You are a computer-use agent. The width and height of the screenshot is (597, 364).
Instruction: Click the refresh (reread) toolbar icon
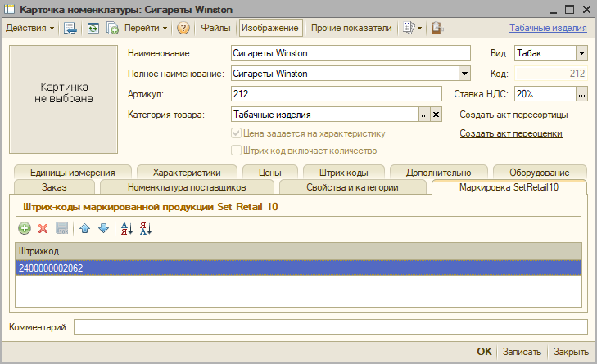click(x=93, y=28)
